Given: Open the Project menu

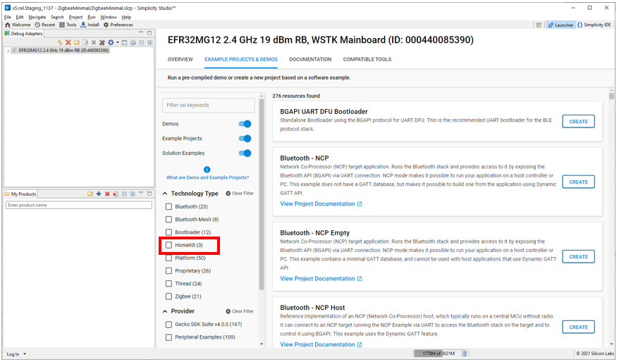Looking at the screenshot, I should [75, 17].
